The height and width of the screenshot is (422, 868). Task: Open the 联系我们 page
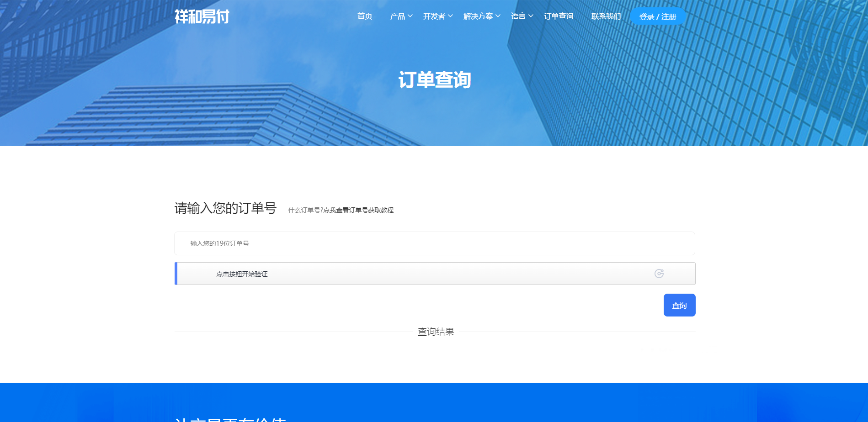click(x=606, y=16)
